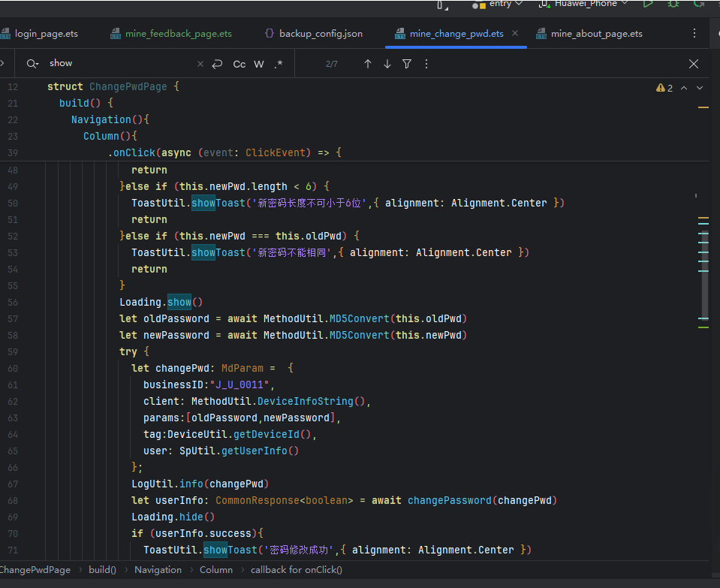Switch to the backup_config.json tab
This screenshot has height=588, width=720.
(x=313, y=34)
